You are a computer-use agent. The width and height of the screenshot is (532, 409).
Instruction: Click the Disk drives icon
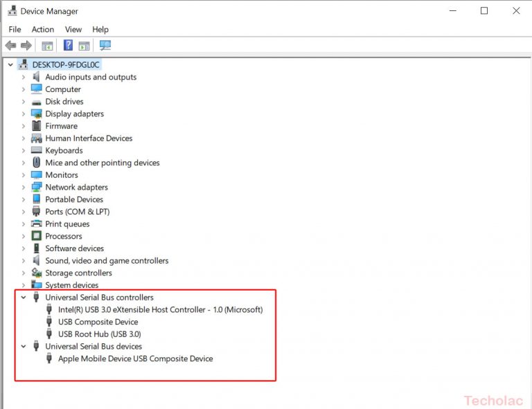click(x=36, y=102)
